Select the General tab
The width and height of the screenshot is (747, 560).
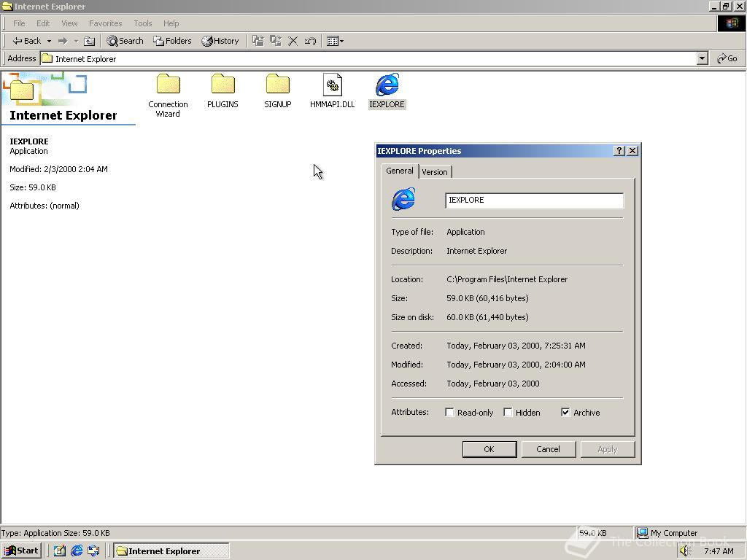(400, 171)
